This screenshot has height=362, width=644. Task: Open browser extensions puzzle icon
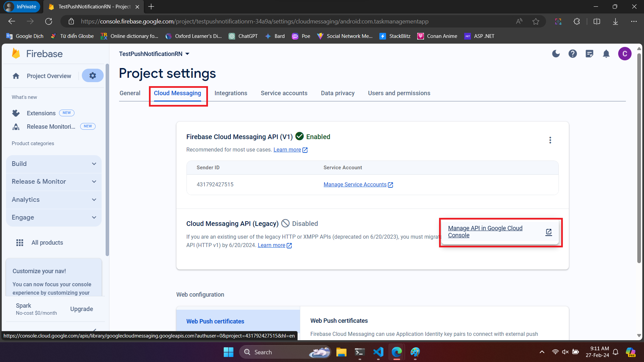pos(577,21)
